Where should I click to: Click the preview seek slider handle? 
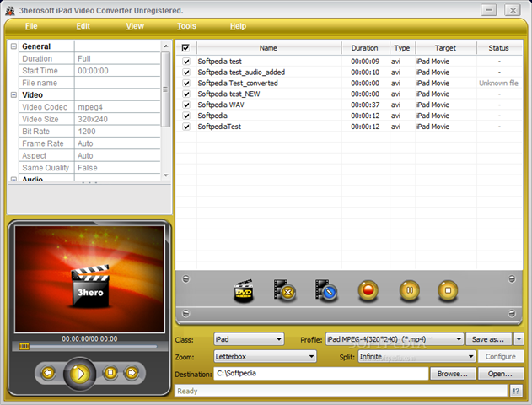point(24,346)
